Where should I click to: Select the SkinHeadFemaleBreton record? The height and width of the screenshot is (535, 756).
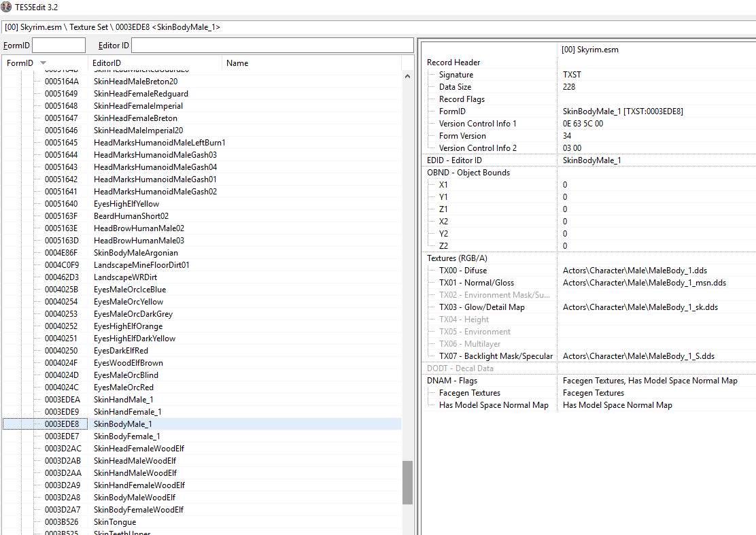[201, 118]
